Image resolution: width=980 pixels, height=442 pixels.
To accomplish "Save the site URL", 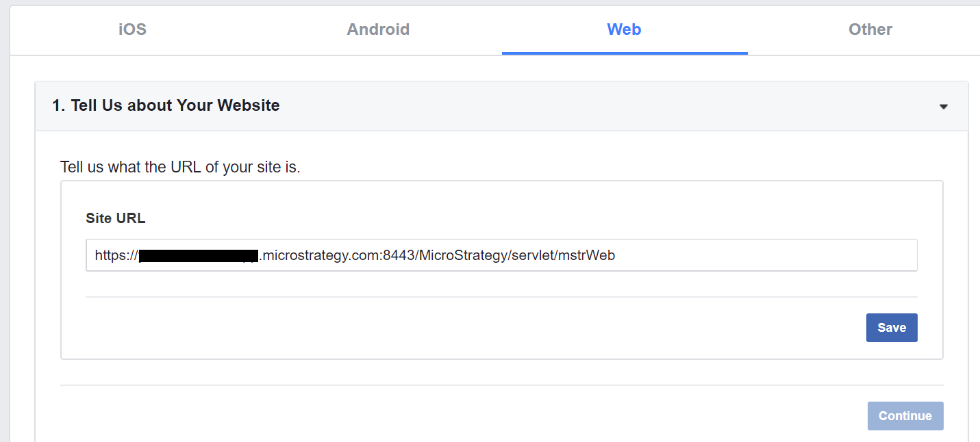I will coord(892,328).
